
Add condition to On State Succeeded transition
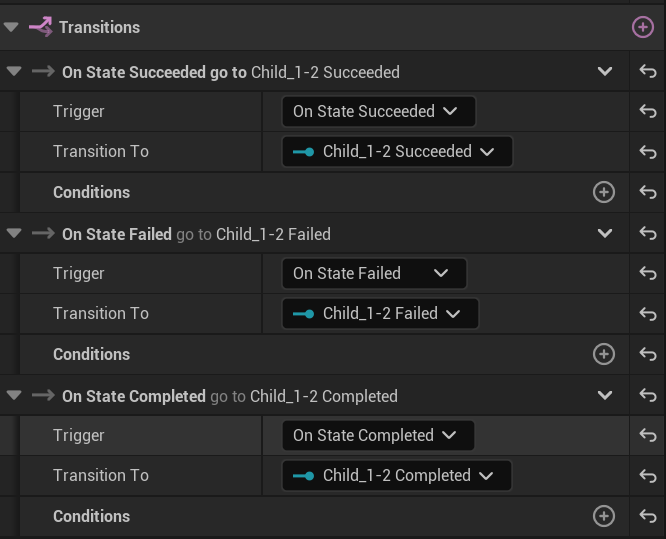604,192
